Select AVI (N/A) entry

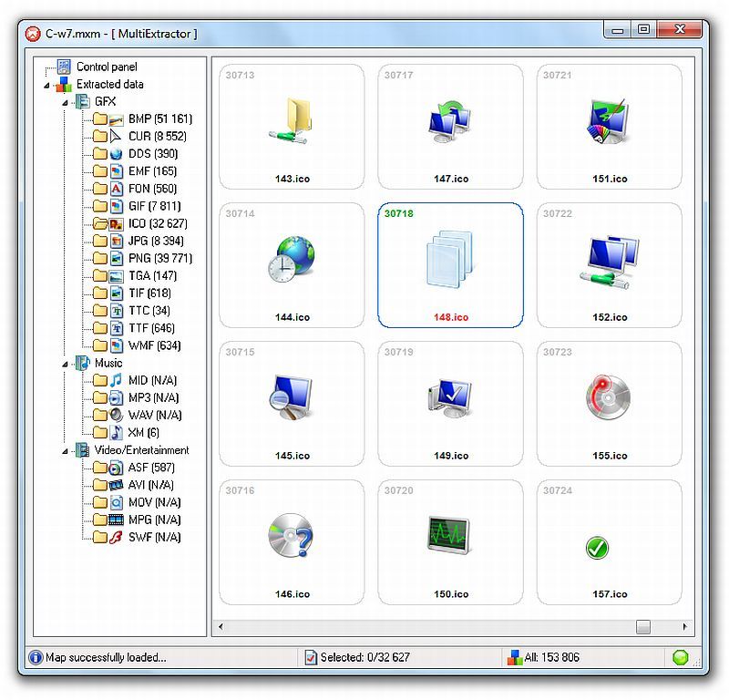(x=151, y=485)
